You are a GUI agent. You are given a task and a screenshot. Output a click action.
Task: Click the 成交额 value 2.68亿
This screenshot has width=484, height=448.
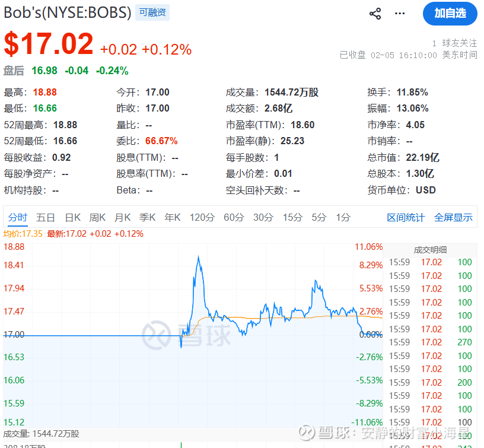point(278,109)
